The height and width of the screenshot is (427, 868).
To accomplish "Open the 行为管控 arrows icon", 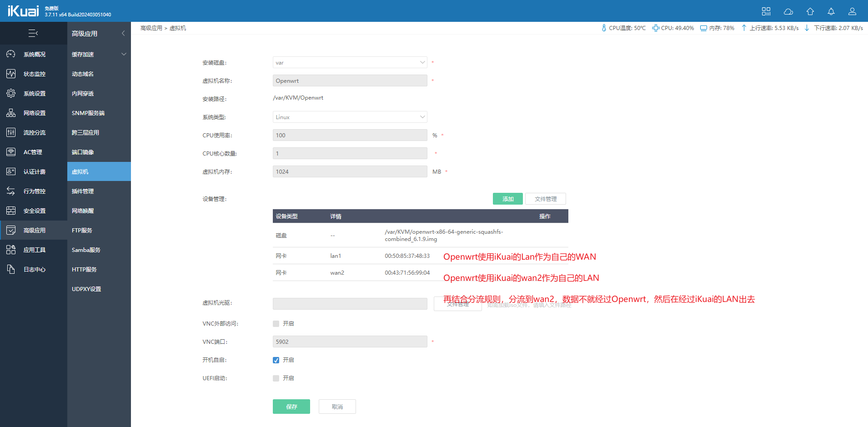I will click(x=11, y=191).
